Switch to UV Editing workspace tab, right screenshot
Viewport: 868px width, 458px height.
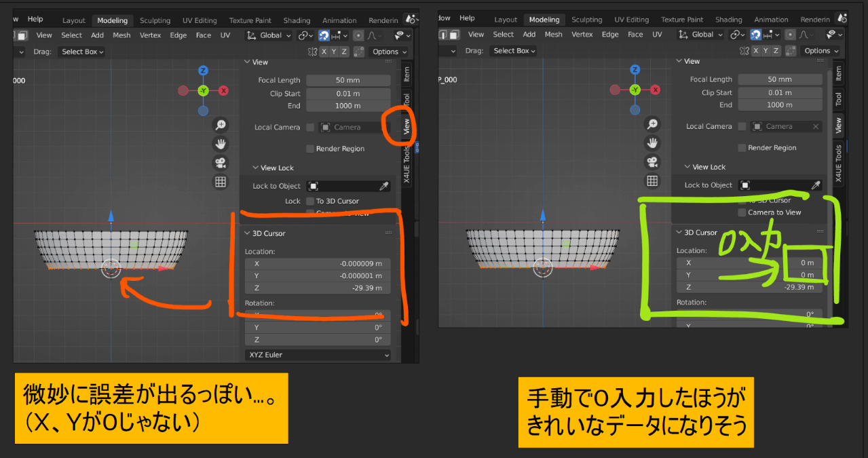click(633, 20)
